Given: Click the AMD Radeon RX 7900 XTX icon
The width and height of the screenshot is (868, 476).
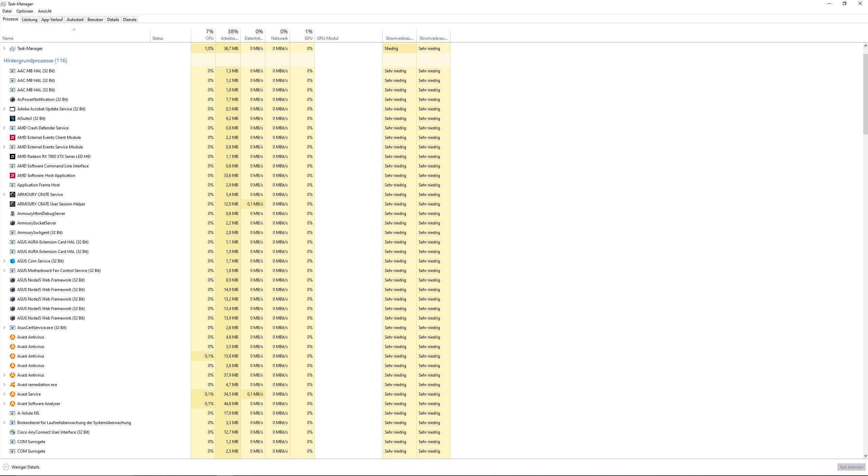Looking at the screenshot, I should tap(13, 157).
